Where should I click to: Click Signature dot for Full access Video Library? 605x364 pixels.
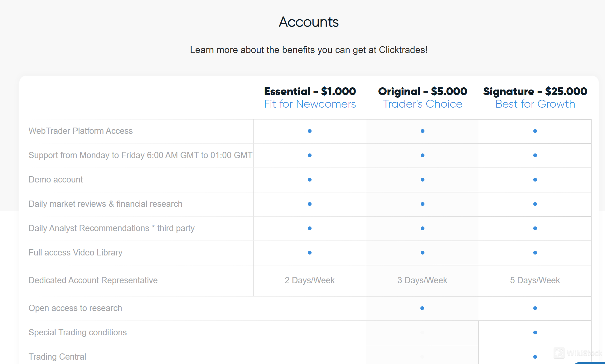[x=535, y=253]
